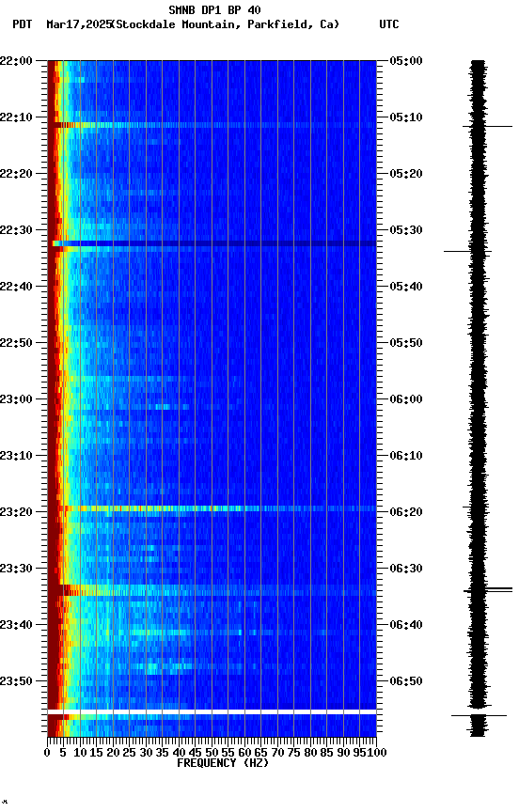Click the 75 Hz frequency axis label
Screen dimensions: 519x812
pyautogui.click(x=293, y=753)
